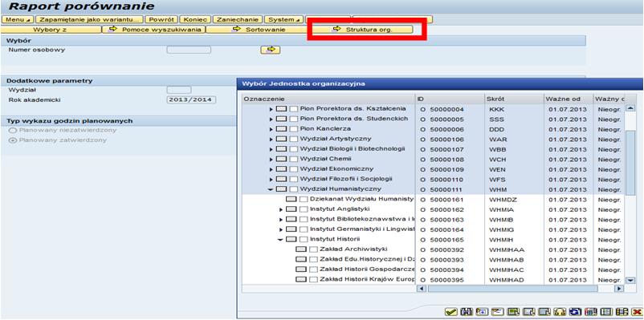Viewport: 644px width, 320px height.
Task: Click Skrót cell WBB
Action: pyautogui.click(x=497, y=149)
